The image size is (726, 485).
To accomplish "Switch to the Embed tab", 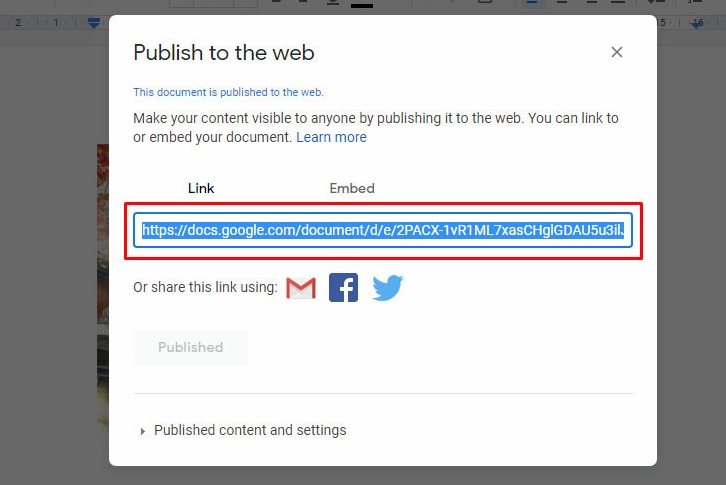I will click(x=352, y=188).
